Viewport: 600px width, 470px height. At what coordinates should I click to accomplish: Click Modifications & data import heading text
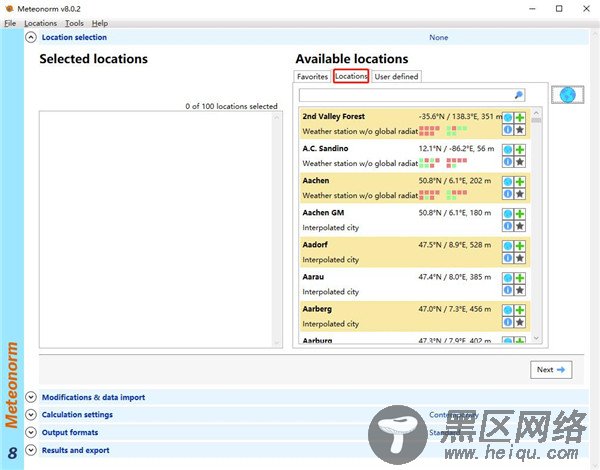point(93,397)
